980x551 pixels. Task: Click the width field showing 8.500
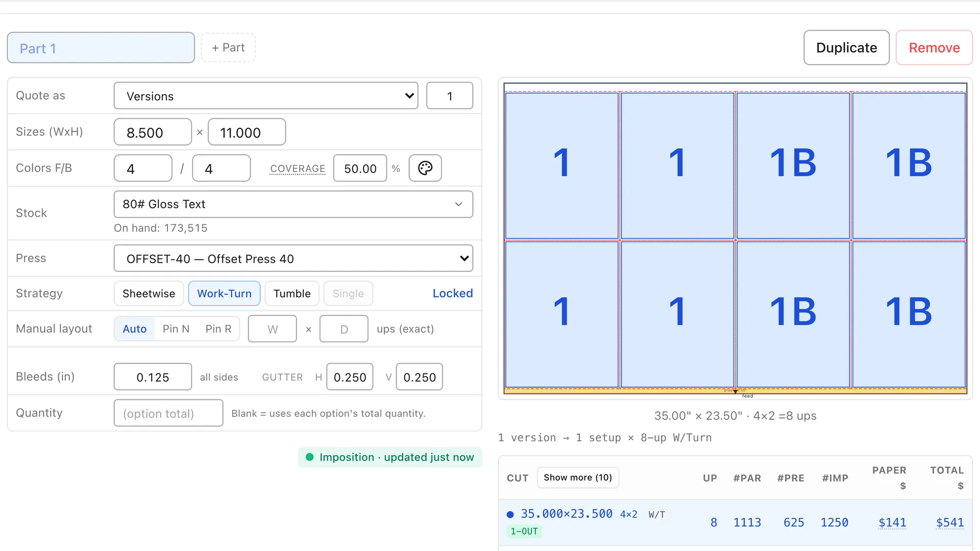pos(153,132)
